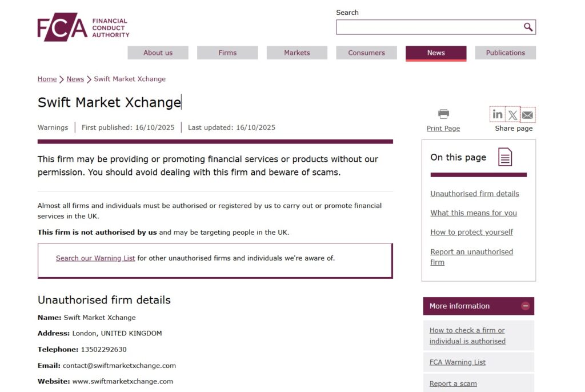The height and width of the screenshot is (392, 585).
Task: Click How to protect yourself link
Action: pos(471,231)
